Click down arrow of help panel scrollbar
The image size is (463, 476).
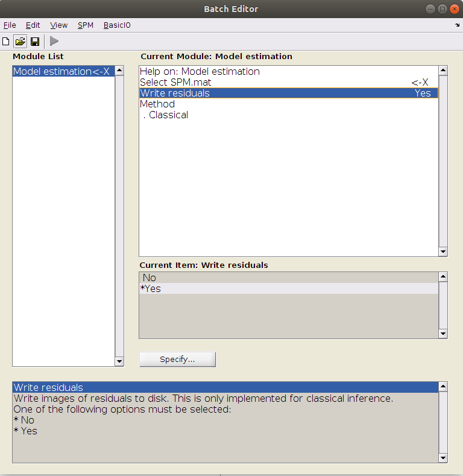443,458
